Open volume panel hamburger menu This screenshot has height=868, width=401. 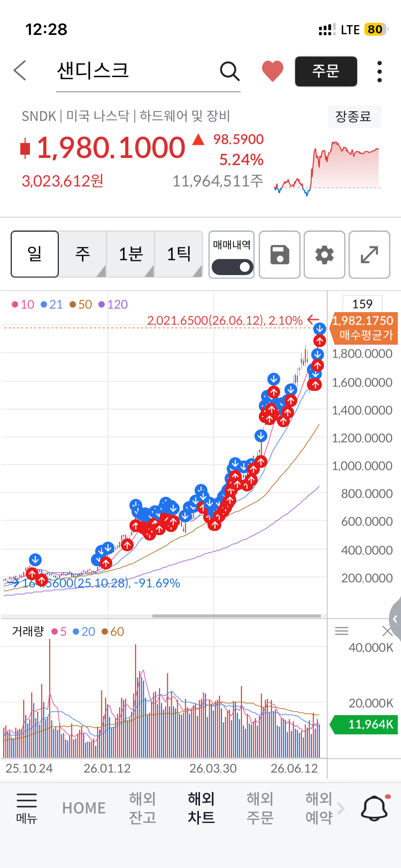pyautogui.click(x=341, y=631)
